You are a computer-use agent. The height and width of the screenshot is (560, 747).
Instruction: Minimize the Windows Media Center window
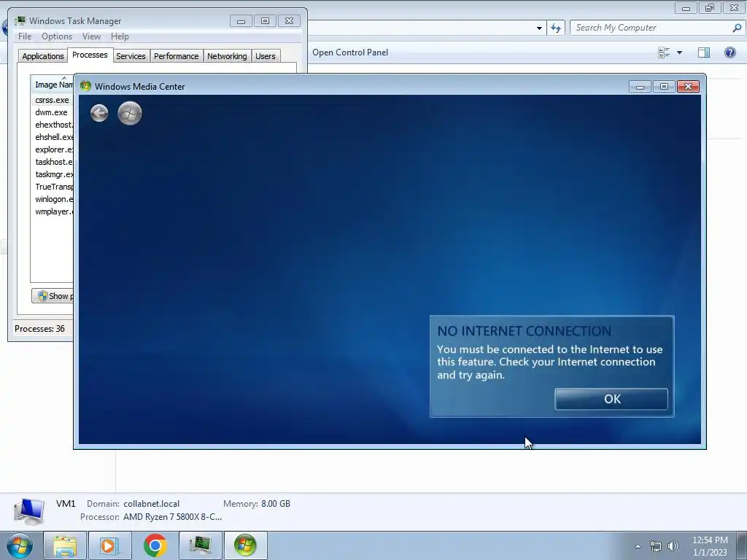point(640,87)
